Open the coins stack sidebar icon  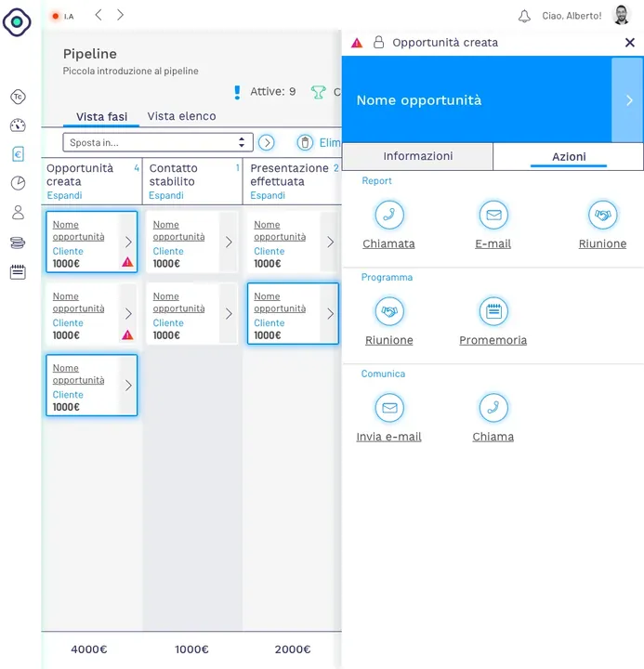(18, 243)
